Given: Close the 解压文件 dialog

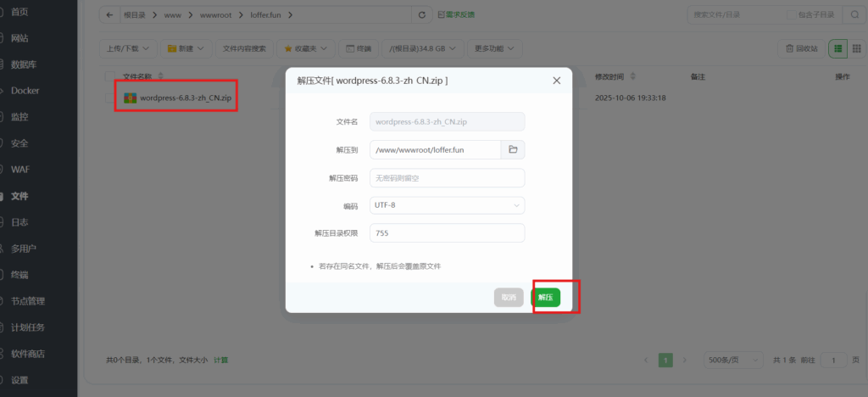Looking at the screenshot, I should tap(556, 81).
